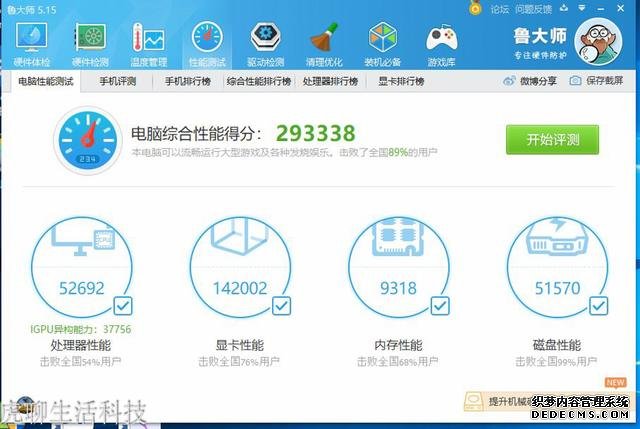This screenshot has height=429, width=640.
Task: Switch to 综合性能排行榜 tab
Action: pos(259,81)
